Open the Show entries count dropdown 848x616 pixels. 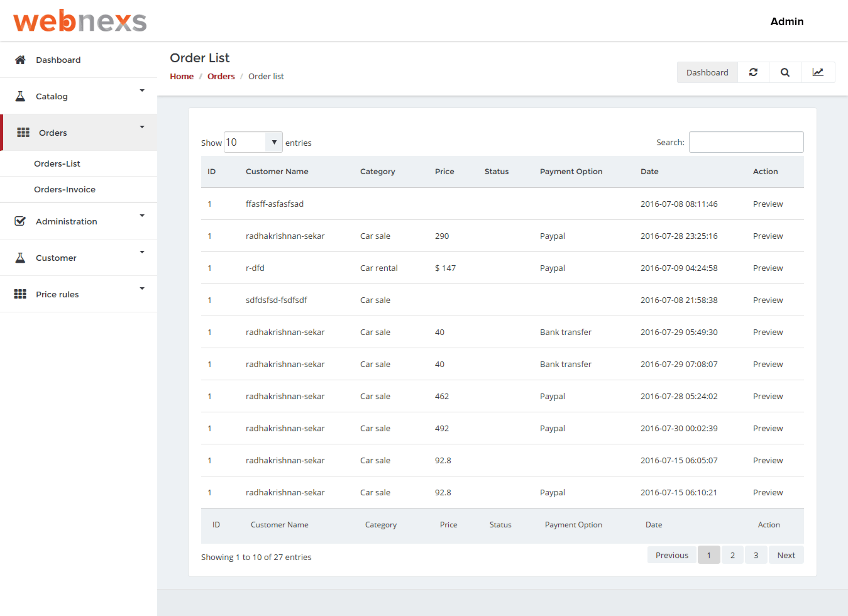click(x=253, y=142)
